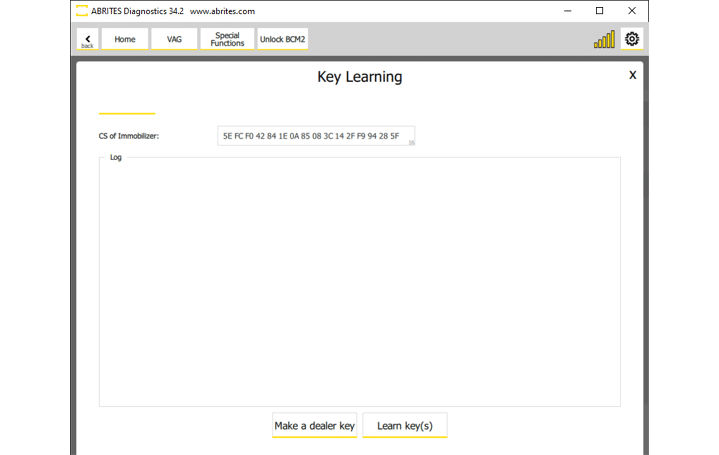Minimize the ABRITES Diagnostics window
Screen dimensions: 719x455
pyautogui.click(x=567, y=11)
